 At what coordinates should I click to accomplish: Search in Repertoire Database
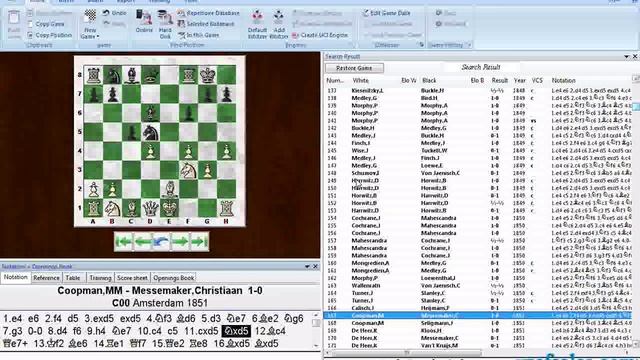click(x=209, y=13)
